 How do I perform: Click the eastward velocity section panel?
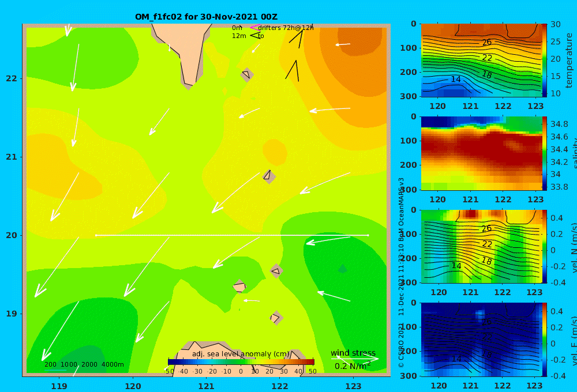coord(481,340)
